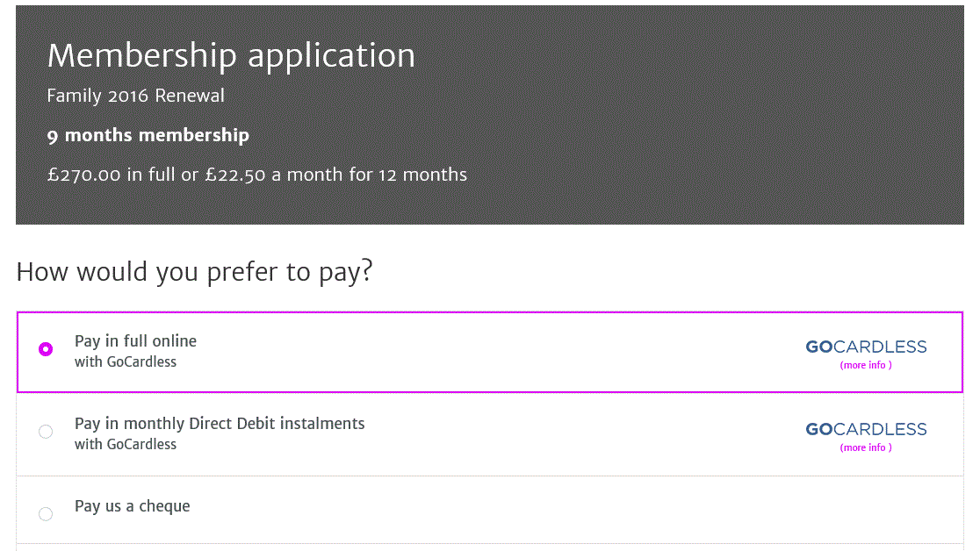Open "more info" for the Direct Debit instalments option
Screen dimensions: 980x551
click(866, 447)
